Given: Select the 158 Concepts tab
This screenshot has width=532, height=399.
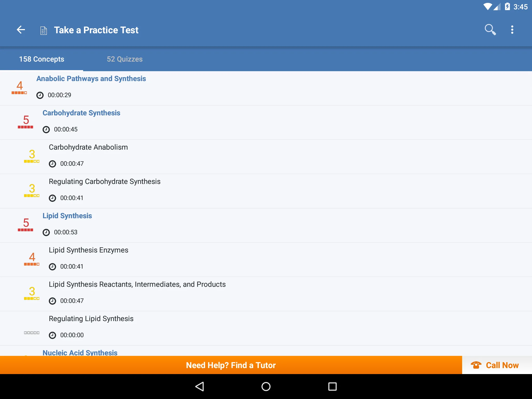Looking at the screenshot, I should [42, 59].
